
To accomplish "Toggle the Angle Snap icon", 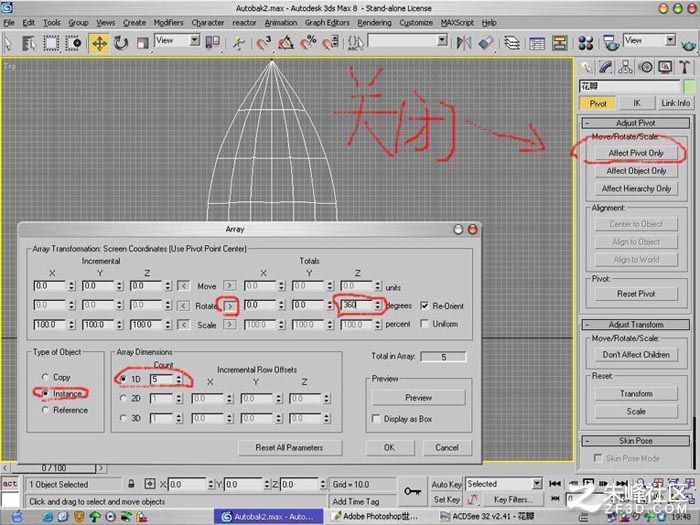I will (286, 43).
